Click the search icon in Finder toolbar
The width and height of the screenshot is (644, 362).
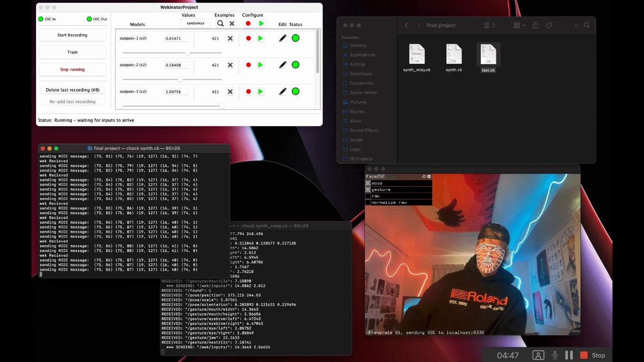pos(587,25)
